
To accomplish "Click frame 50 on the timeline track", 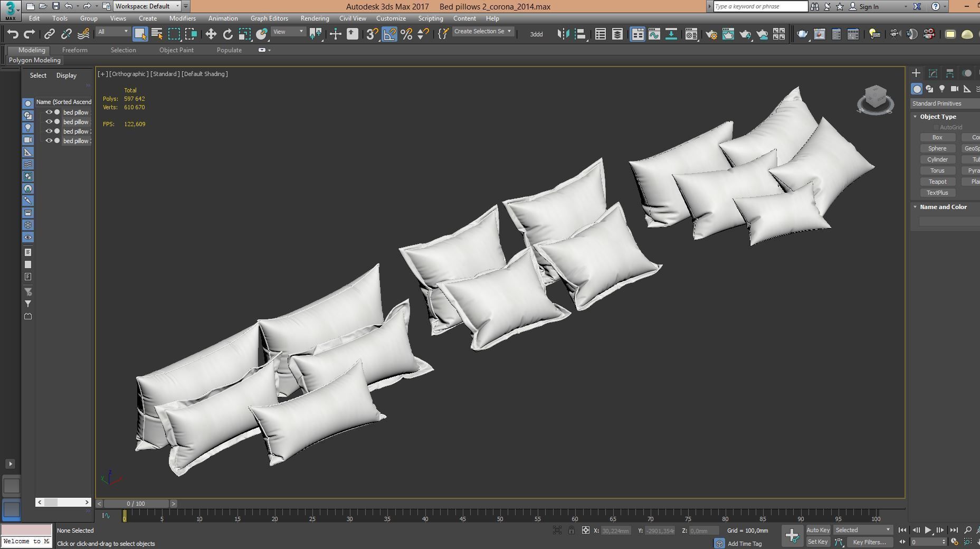I will coord(500,515).
